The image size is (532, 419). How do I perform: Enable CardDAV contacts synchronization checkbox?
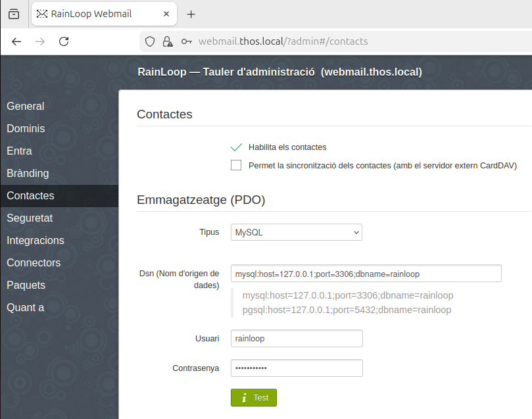(236, 165)
